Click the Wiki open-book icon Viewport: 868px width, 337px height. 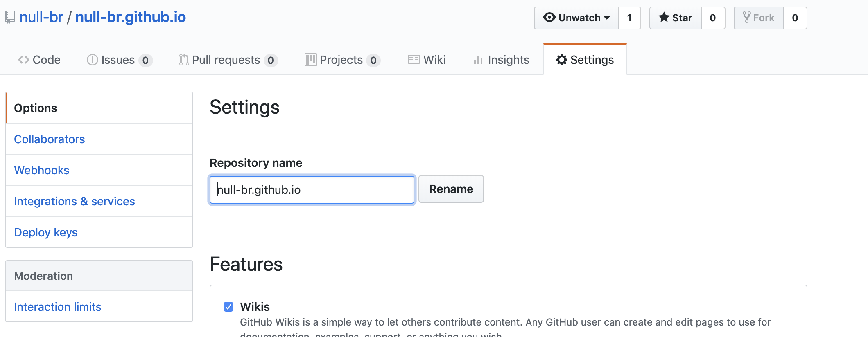414,60
